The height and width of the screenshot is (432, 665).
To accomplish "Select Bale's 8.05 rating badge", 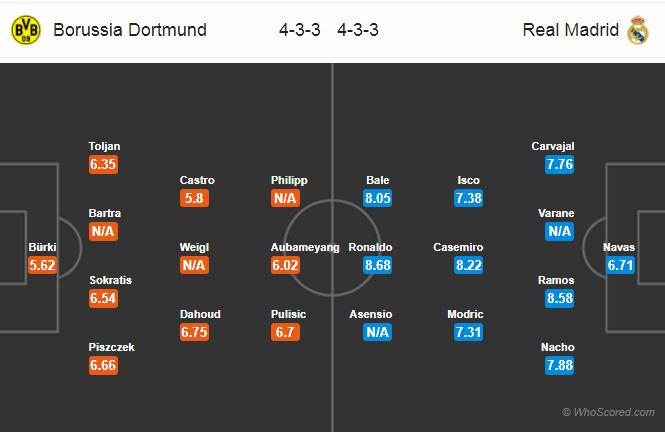I will tap(378, 198).
